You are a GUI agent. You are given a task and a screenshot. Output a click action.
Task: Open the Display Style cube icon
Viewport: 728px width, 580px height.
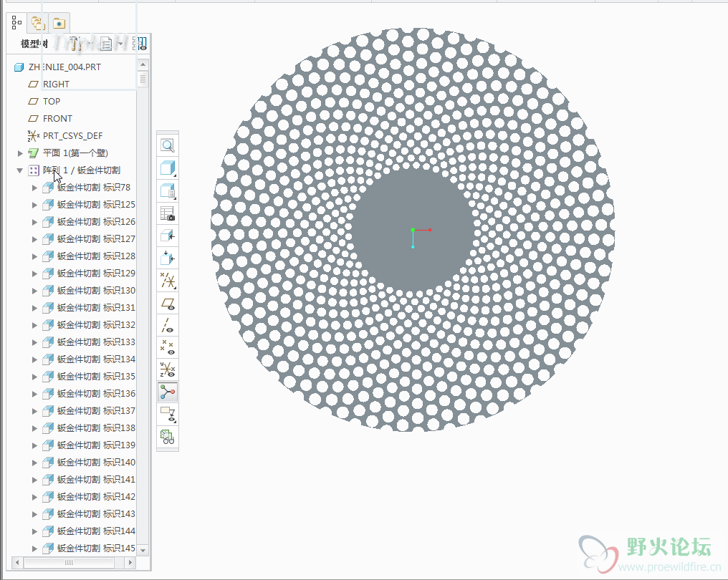(168, 168)
